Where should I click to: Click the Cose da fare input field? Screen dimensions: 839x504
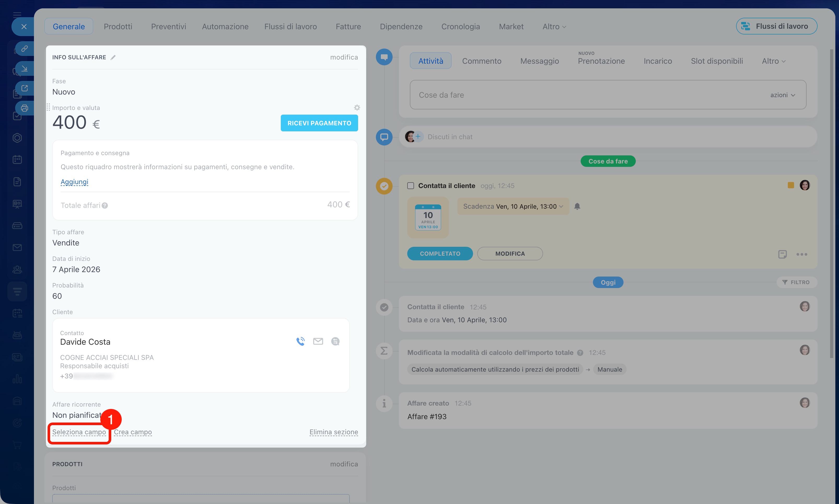coord(578,95)
